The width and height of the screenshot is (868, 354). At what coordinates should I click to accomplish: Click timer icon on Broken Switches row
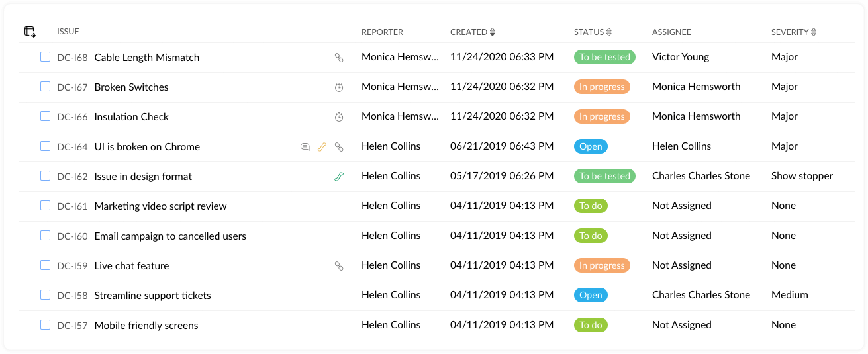coord(339,87)
